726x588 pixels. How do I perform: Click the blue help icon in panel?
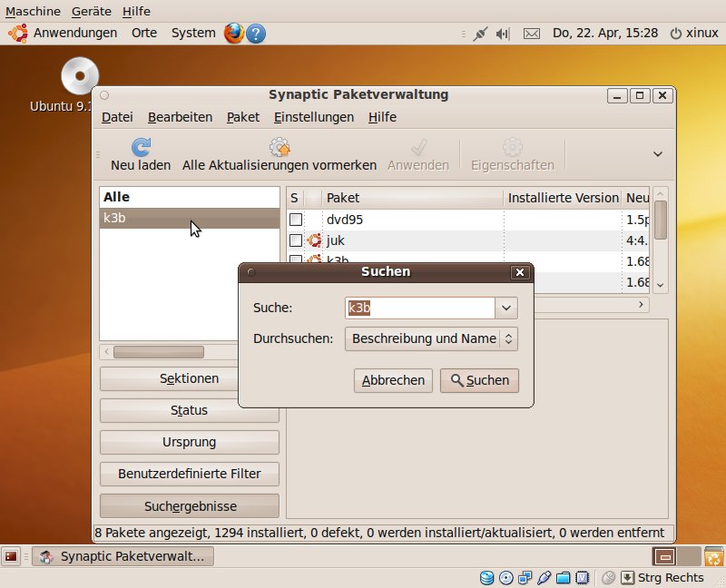(x=257, y=34)
